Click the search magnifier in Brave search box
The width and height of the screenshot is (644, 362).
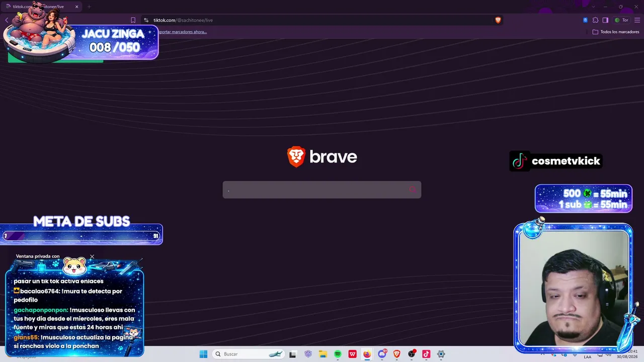click(413, 190)
